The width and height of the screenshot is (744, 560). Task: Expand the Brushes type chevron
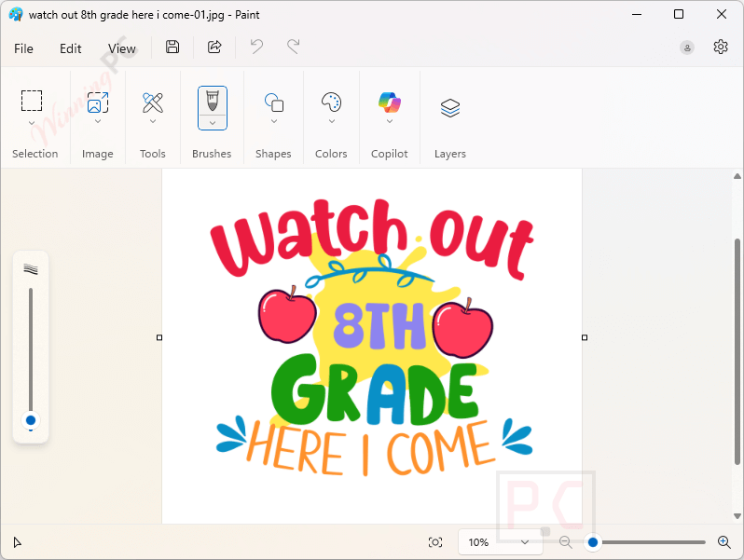(213, 123)
